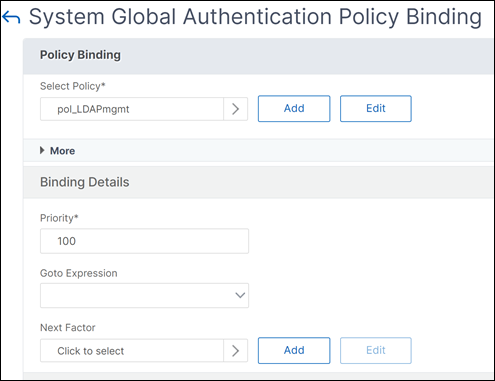
Task: Open Next Factor list via chevron arrow
Action: coord(235,351)
